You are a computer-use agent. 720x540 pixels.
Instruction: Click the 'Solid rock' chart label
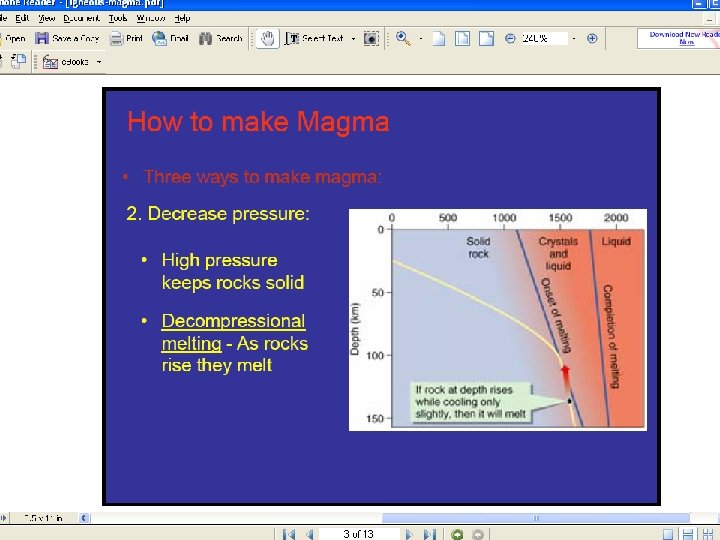click(478, 248)
